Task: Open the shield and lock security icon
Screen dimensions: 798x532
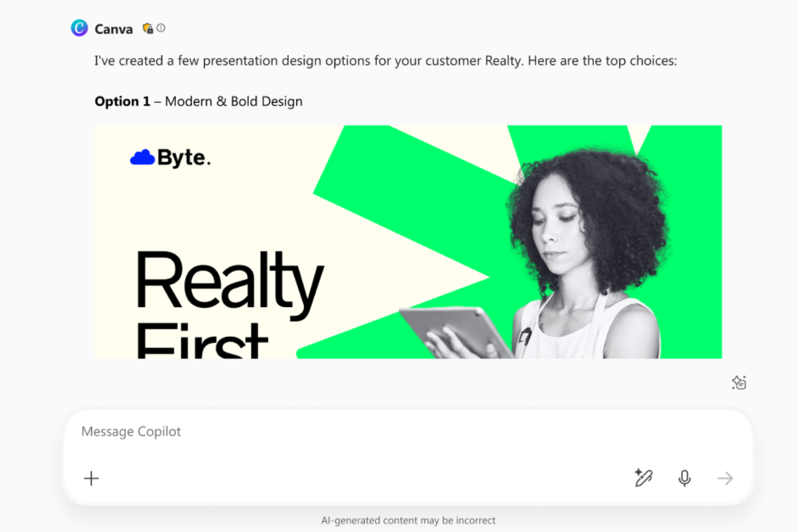Action: click(148, 28)
